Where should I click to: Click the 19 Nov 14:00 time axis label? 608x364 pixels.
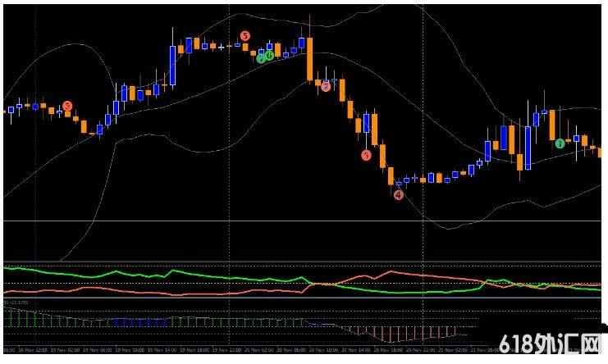(x=162, y=350)
